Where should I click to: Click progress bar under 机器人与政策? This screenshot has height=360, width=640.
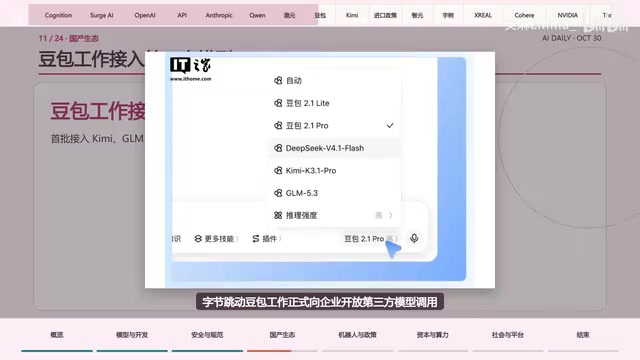(357, 351)
